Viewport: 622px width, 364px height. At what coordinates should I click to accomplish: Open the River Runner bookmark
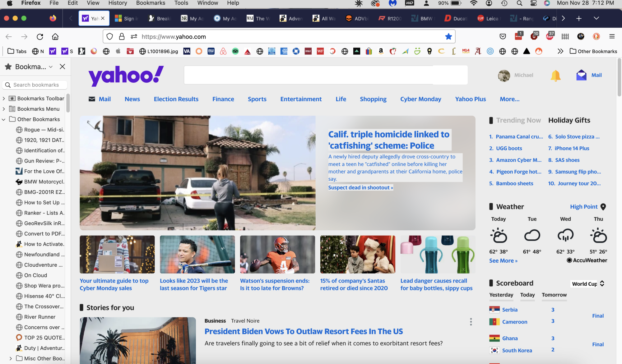pos(36,317)
